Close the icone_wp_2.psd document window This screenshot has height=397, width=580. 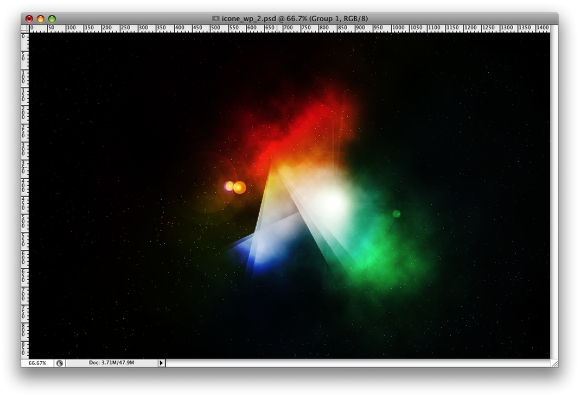29,18
